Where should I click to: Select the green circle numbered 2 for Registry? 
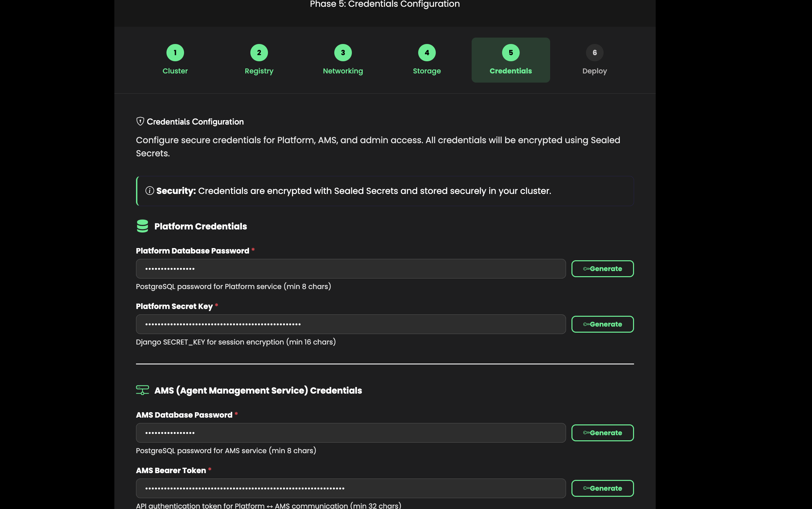(259, 52)
